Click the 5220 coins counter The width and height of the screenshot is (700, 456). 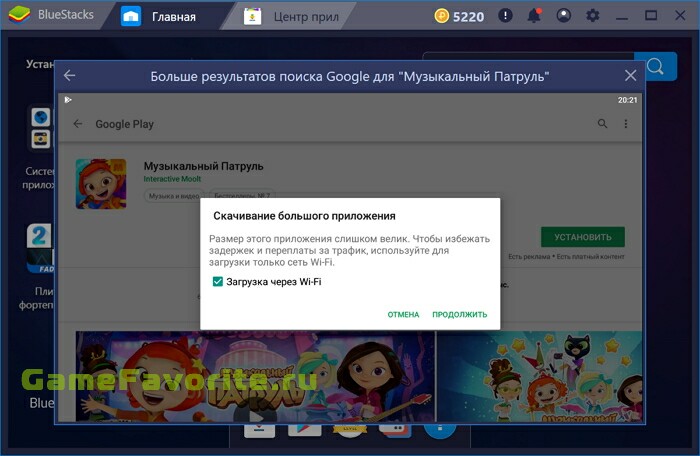click(459, 17)
